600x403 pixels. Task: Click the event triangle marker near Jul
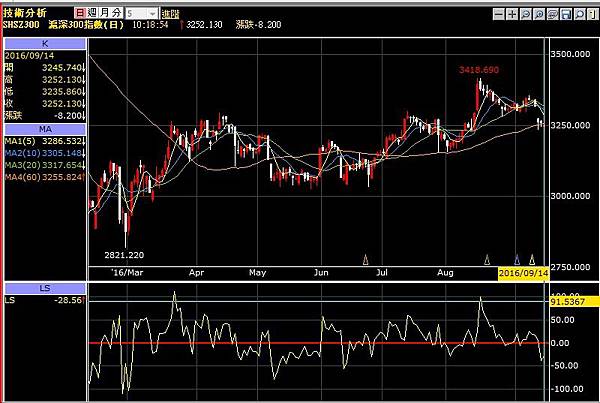click(365, 260)
